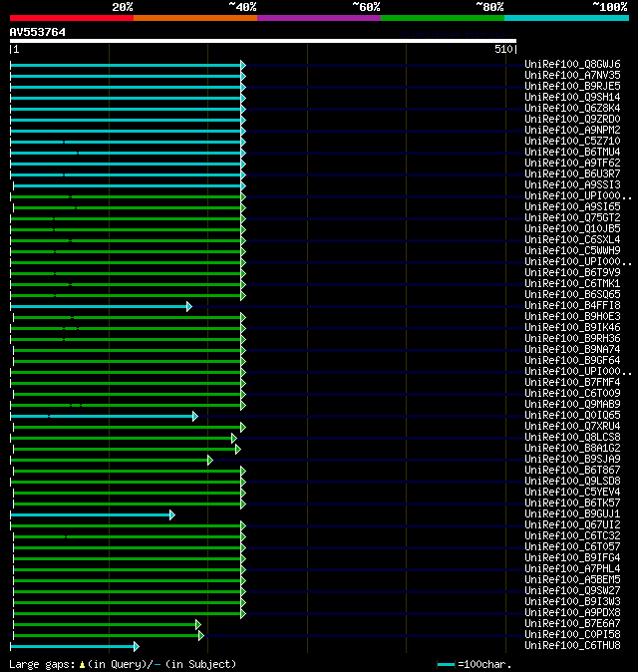Open the UniRef100_B6U3R7 entry
Screen dimensions: 638x672
click(572, 174)
